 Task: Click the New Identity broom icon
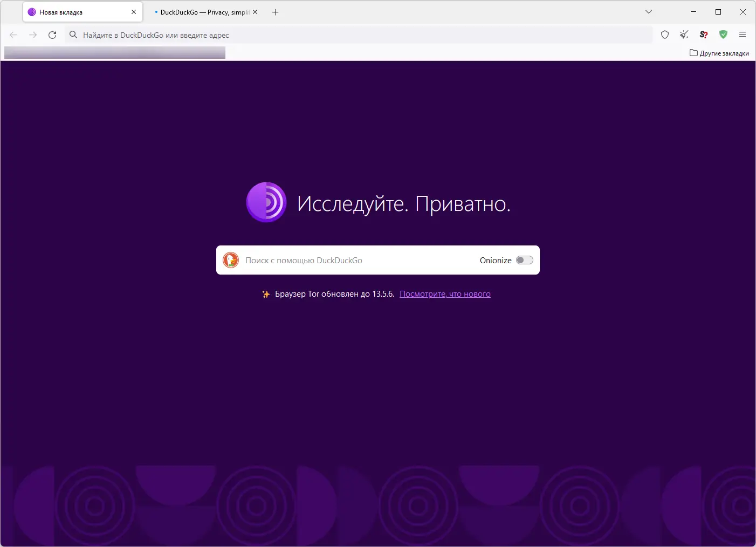[684, 35]
